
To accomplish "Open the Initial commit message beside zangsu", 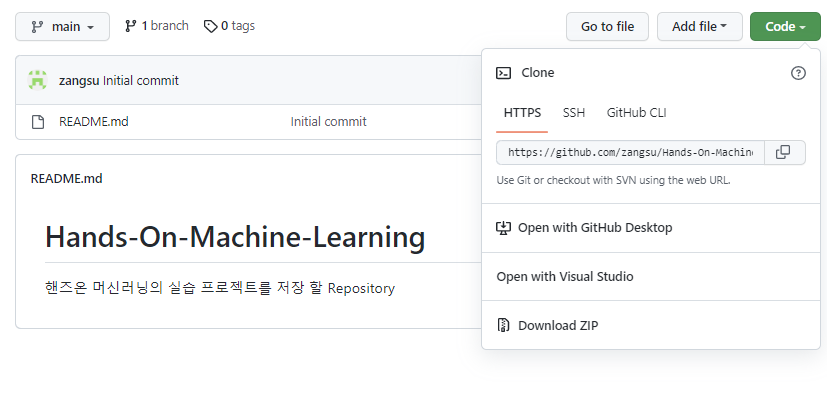I will [x=141, y=81].
